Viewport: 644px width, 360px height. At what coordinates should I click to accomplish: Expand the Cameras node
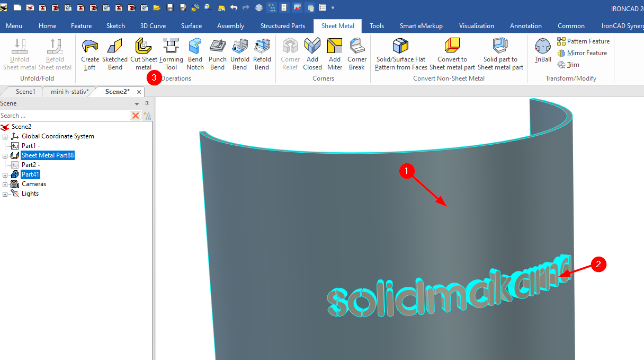(x=5, y=185)
